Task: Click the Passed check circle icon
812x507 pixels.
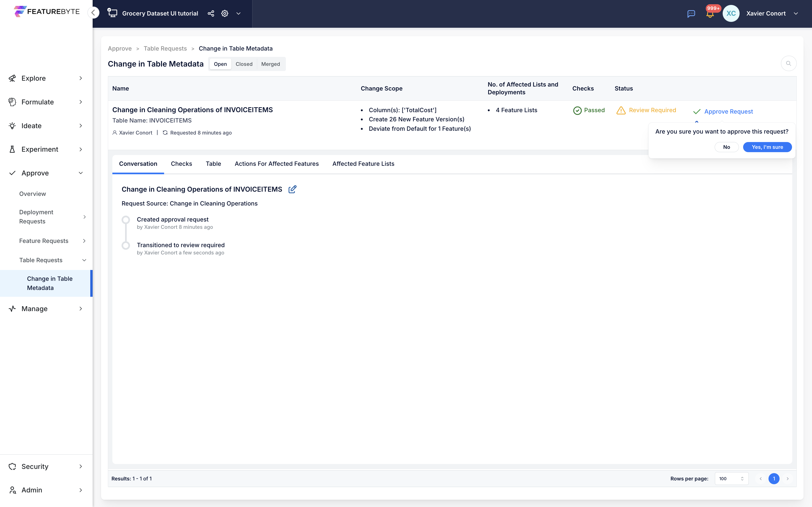Action: click(x=577, y=110)
